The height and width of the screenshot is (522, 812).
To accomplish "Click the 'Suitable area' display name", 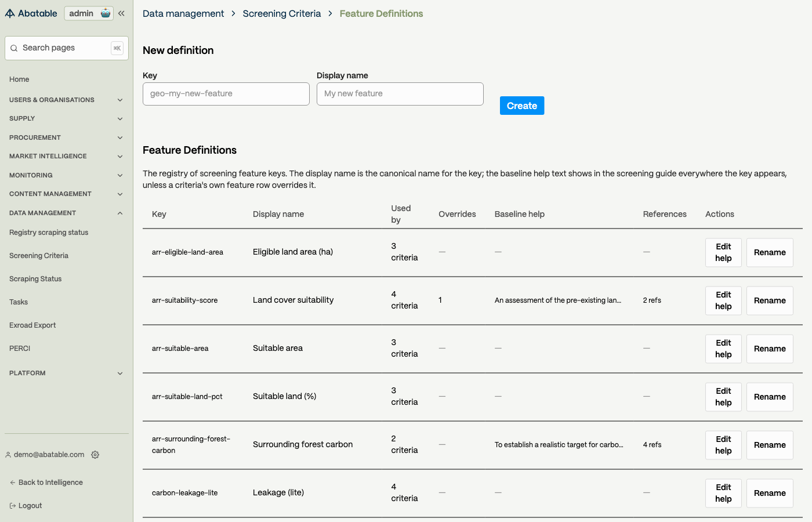I will click(278, 348).
